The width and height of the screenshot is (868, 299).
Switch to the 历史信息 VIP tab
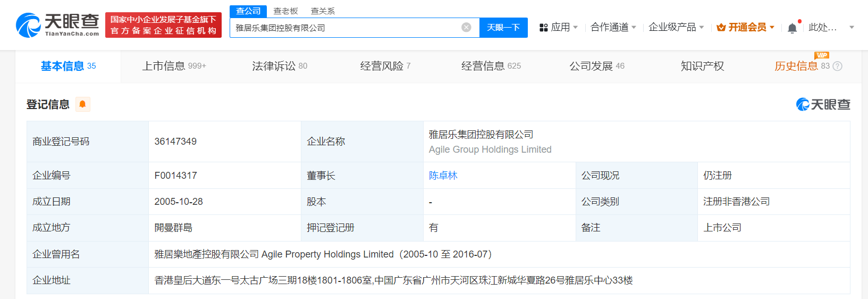click(796, 66)
